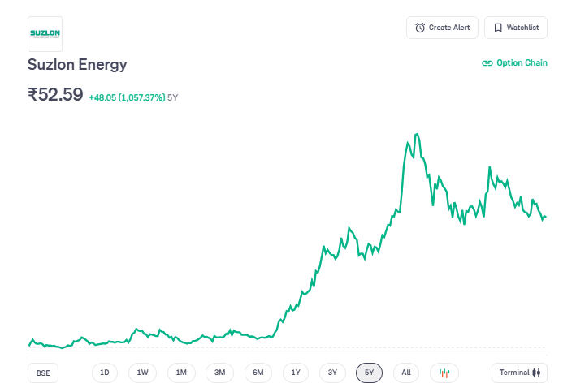
Task: Select the 1M time range
Action: pos(181,373)
